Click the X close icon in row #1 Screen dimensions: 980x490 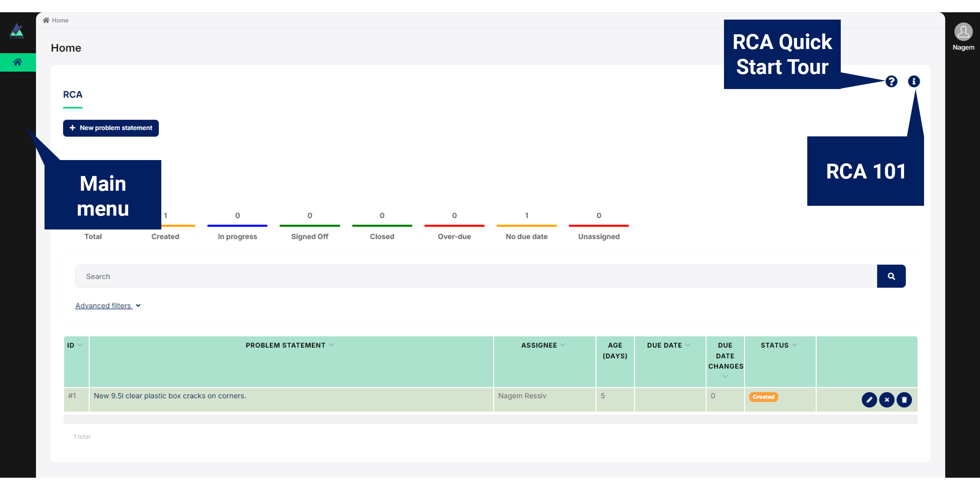click(x=886, y=400)
